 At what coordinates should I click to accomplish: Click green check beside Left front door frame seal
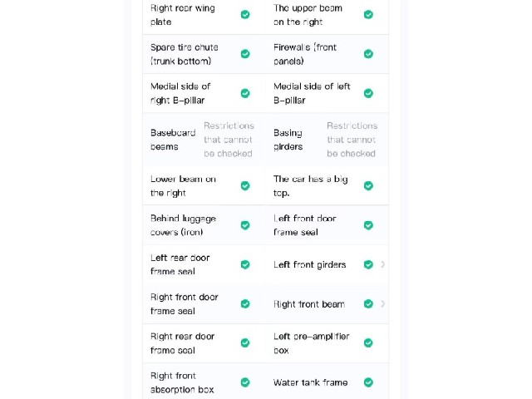point(368,225)
